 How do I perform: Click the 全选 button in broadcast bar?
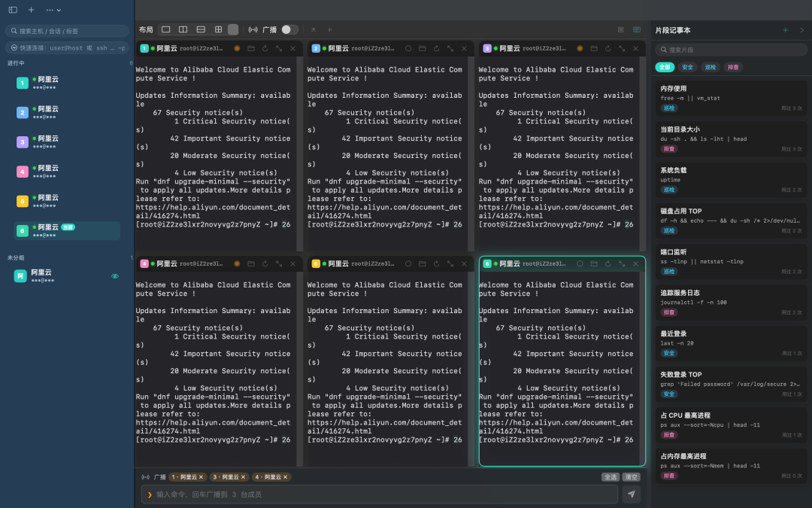click(x=611, y=477)
